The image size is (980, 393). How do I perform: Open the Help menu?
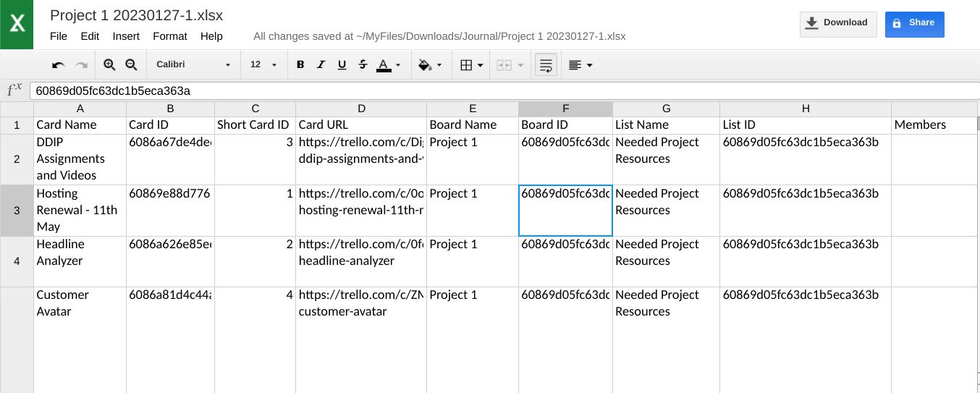coord(211,36)
